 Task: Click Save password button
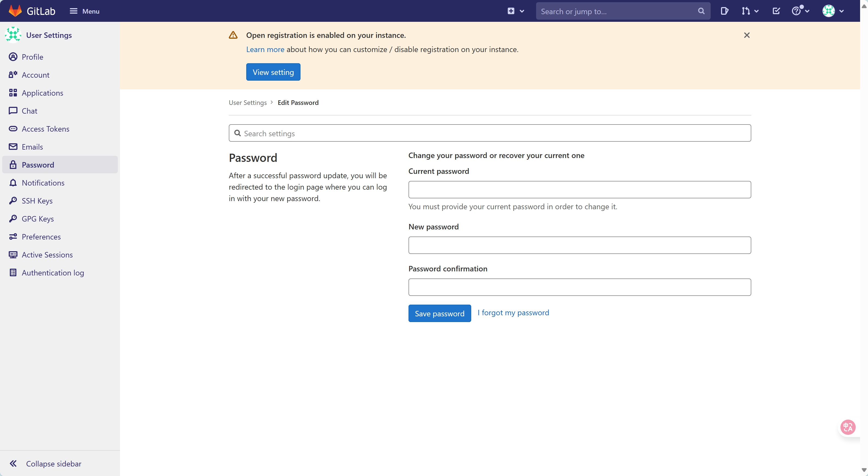pyautogui.click(x=439, y=313)
